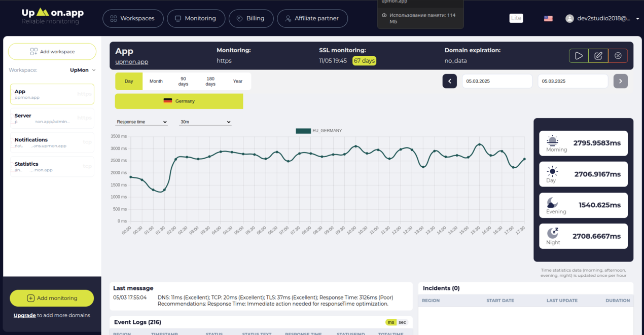This screenshot has height=335, width=644.
Task: Click the delete monitor X icon
Action: tap(618, 56)
